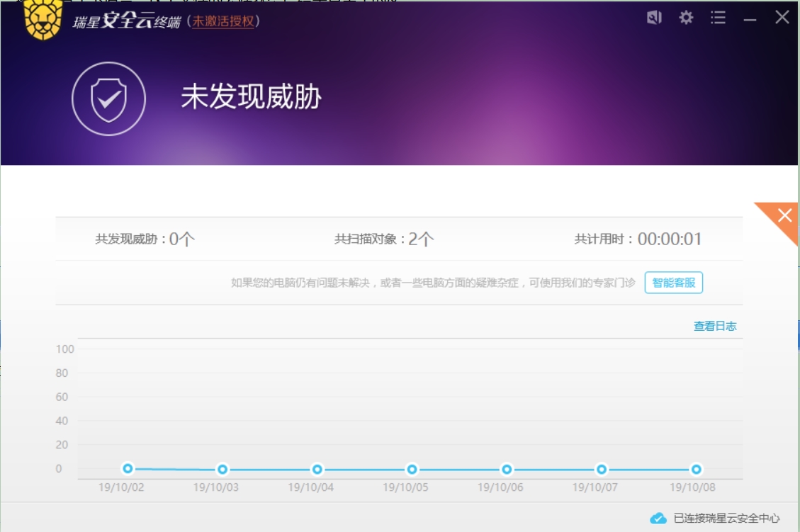Click the cloud connection icon in status bar

coord(658,518)
